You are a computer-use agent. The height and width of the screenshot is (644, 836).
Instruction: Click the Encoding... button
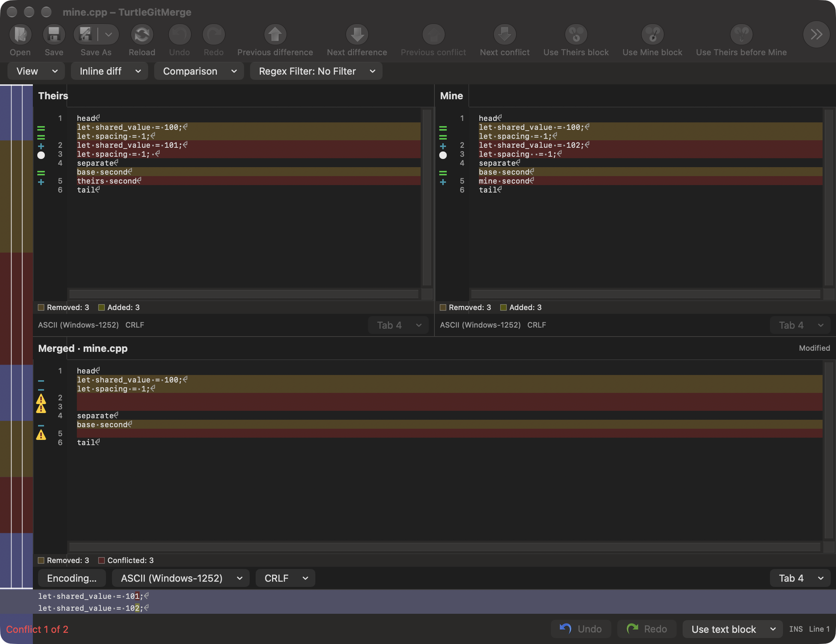(72, 578)
